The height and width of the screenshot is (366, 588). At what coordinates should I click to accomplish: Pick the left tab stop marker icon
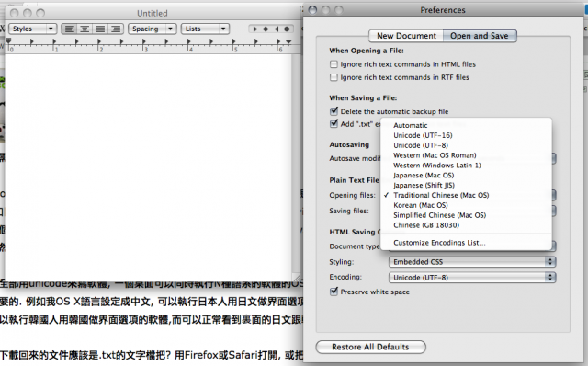(255, 29)
